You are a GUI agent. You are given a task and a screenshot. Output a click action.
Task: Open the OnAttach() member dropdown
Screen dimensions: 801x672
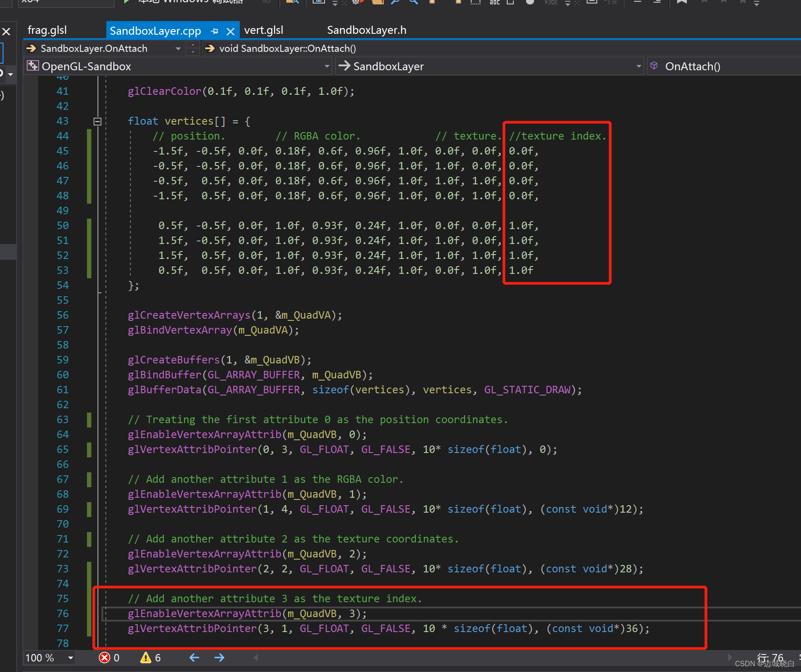(x=725, y=66)
